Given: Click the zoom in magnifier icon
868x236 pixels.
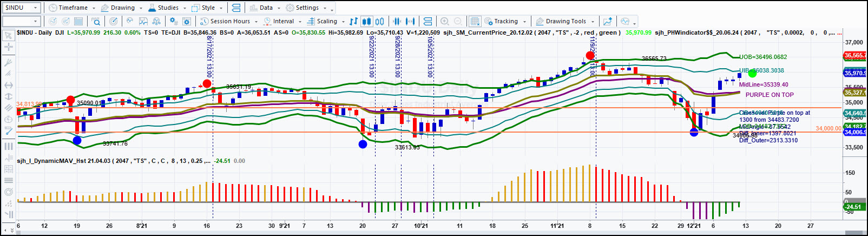Looking at the screenshot, I should [x=445, y=21].
